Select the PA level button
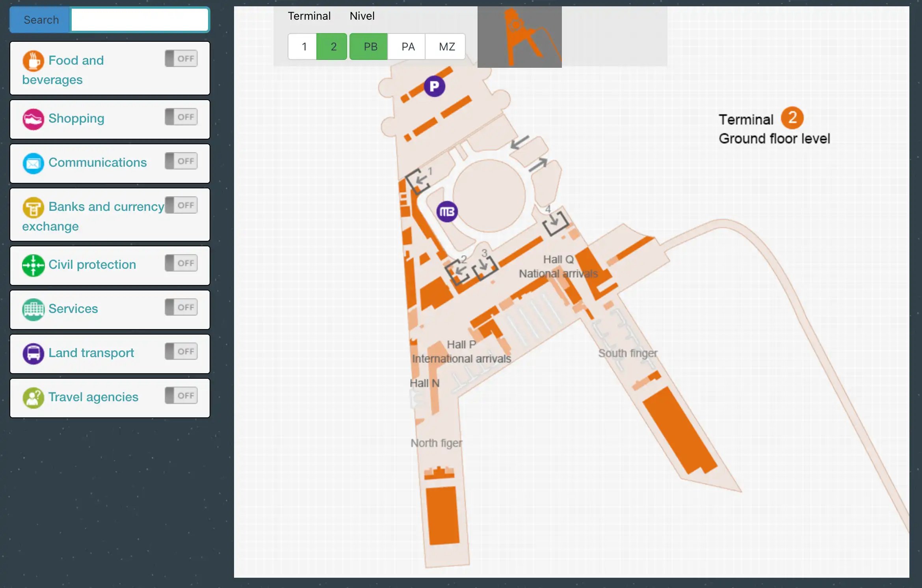 click(x=407, y=47)
